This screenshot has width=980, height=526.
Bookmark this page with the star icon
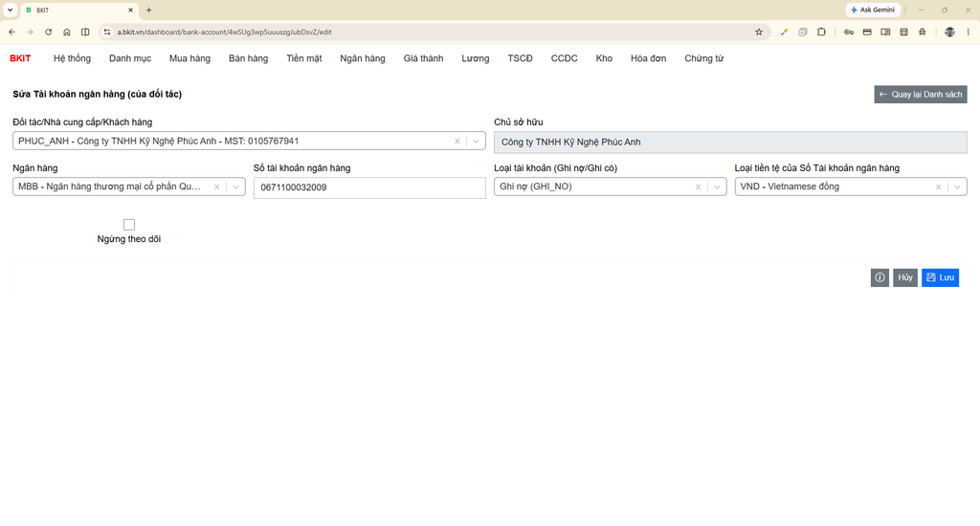tap(759, 32)
